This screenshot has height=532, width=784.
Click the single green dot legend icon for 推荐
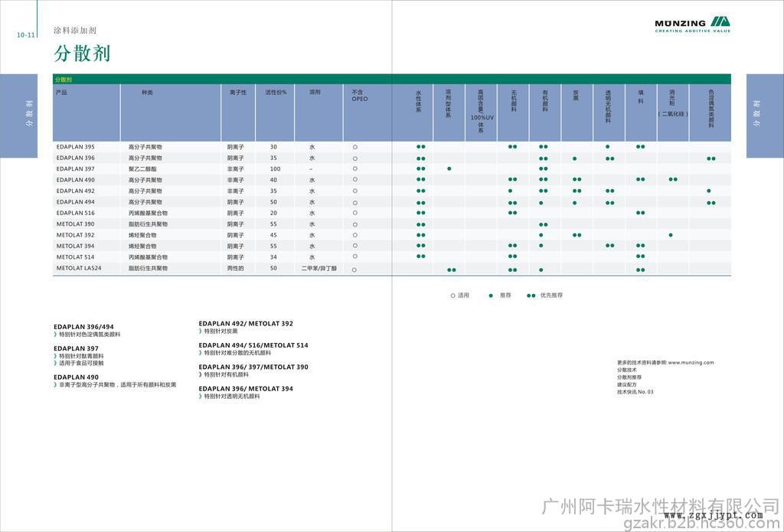click(x=491, y=295)
